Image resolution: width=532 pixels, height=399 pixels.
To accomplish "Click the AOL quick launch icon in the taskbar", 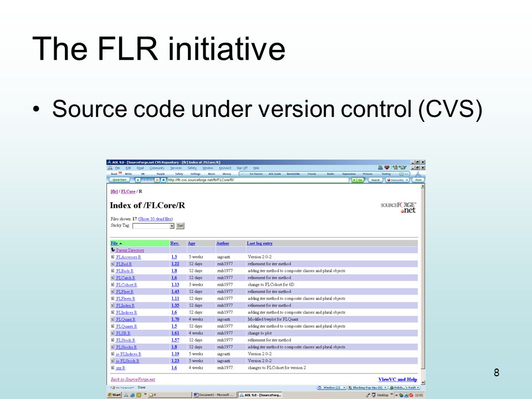I will [x=126, y=395].
